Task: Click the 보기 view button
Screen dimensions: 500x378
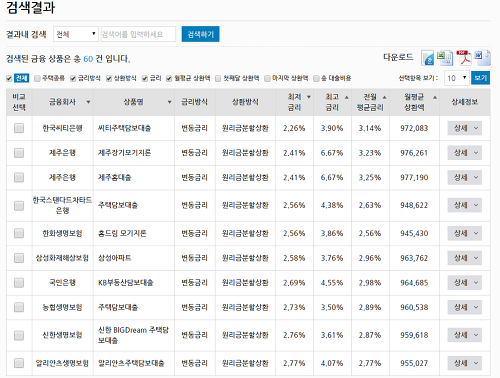Action: point(480,78)
